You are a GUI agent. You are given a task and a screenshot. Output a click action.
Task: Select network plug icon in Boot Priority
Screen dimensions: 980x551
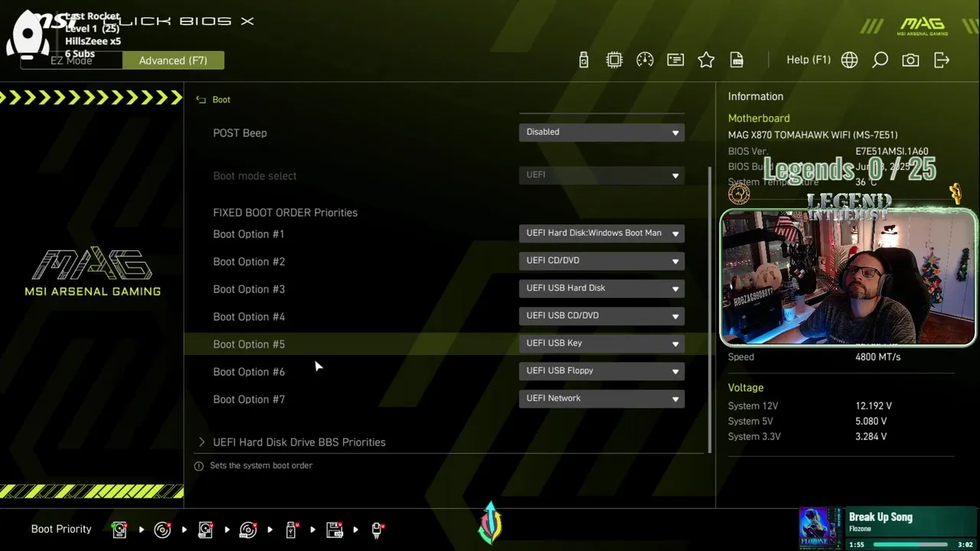(x=377, y=529)
